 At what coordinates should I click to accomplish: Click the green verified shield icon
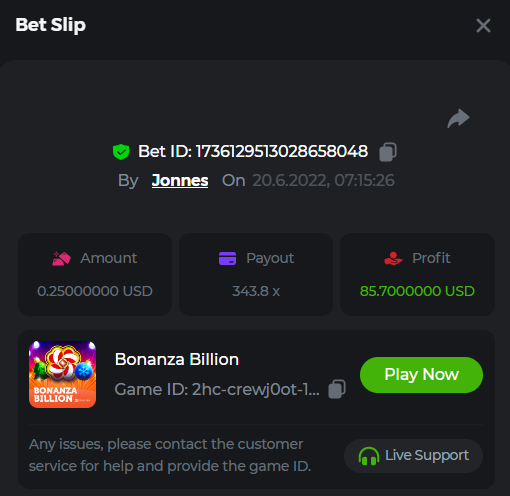pyautogui.click(x=121, y=152)
